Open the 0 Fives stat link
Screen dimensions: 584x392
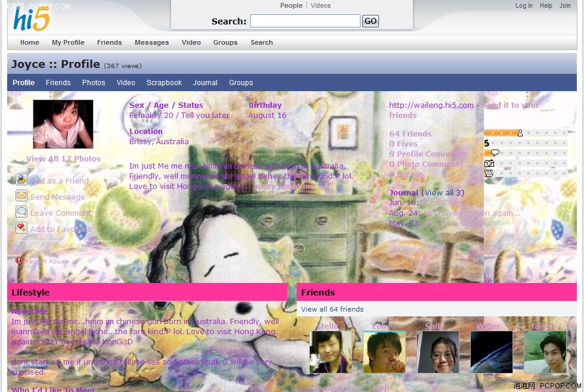(403, 144)
